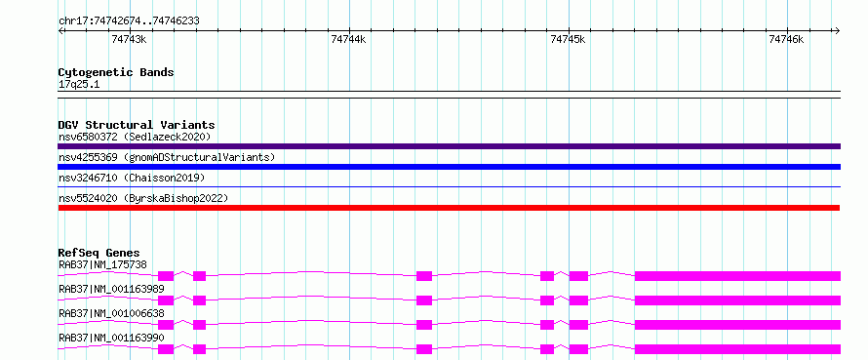Screen dimensions: 868x360
Task: Click the long terminal exon of NM_001163990
Action: coord(737,349)
